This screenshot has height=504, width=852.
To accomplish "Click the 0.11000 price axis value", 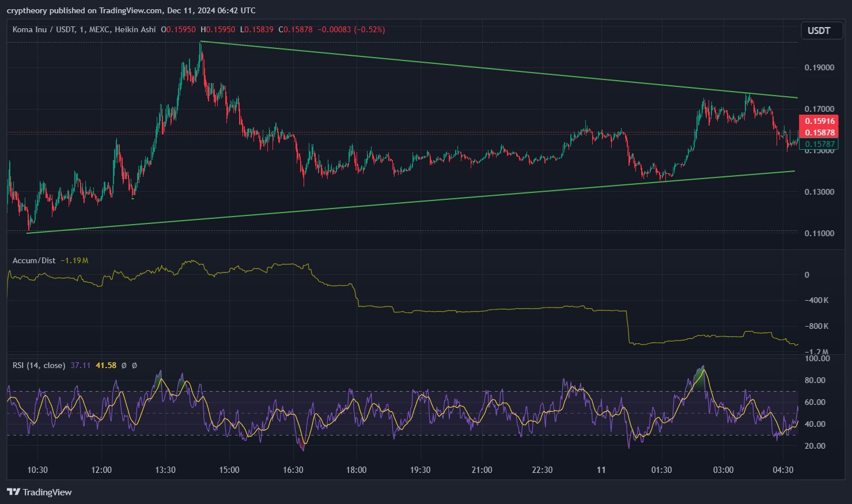I will [x=819, y=233].
